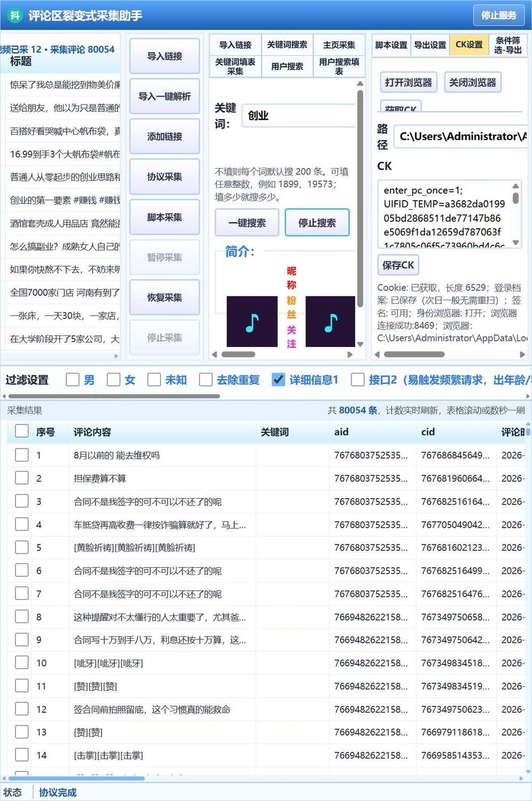Click scroll-up arrow in CK text area

515,186
